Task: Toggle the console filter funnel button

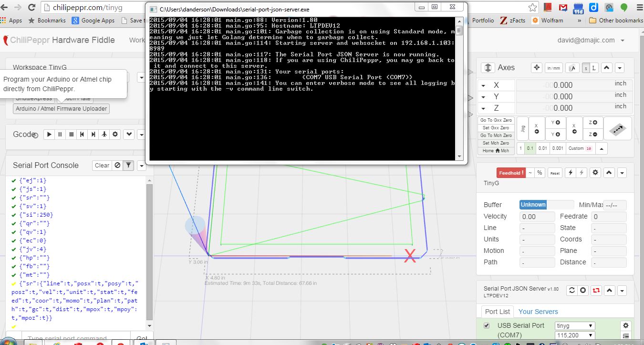Action: [x=128, y=166]
